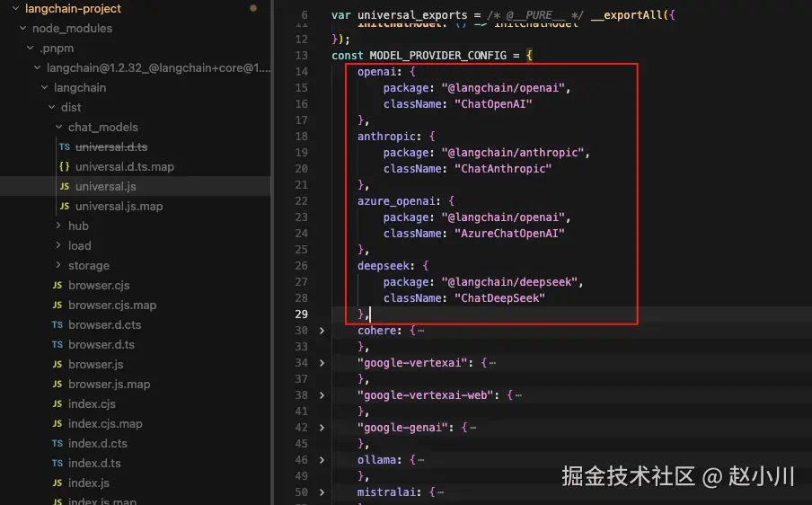This screenshot has width=812, height=505.
Task: Click the modified dot on langchain-project
Action: point(253,8)
